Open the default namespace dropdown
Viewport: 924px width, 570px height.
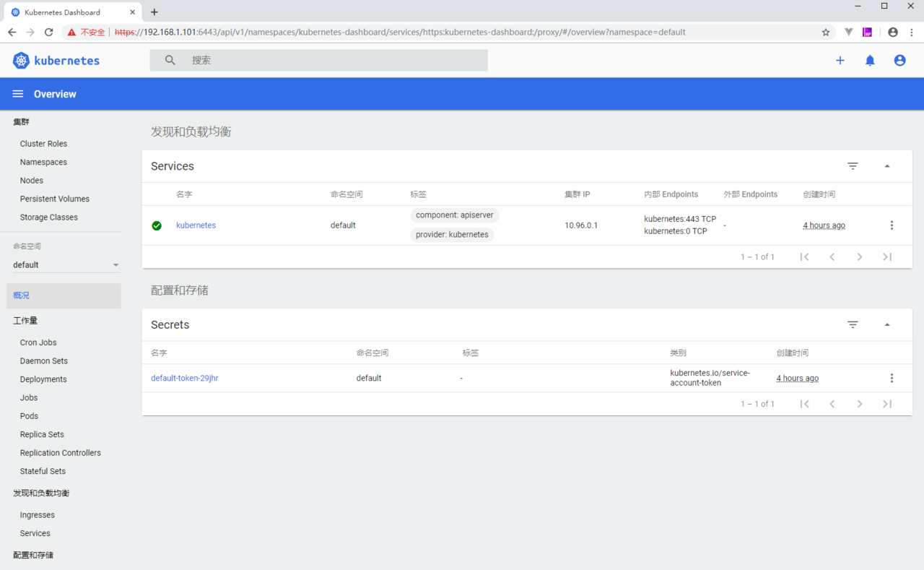pyautogui.click(x=66, y=265)
